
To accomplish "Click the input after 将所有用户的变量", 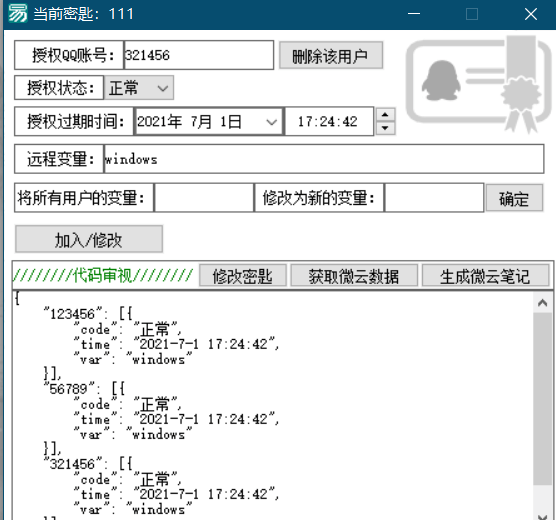I will tap(204, 198).
